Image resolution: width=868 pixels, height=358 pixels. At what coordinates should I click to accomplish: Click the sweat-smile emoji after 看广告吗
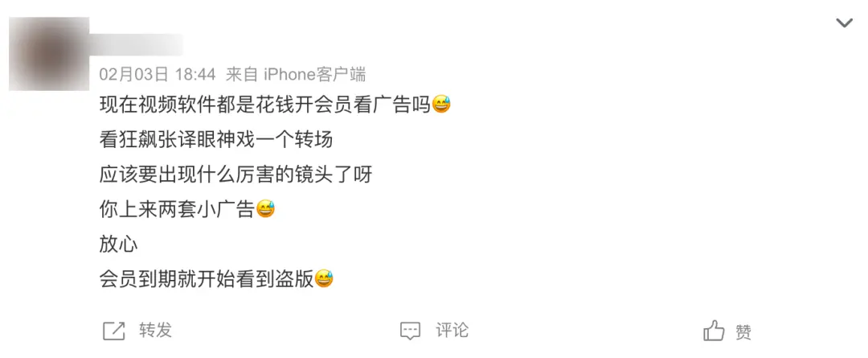pyautogui.click(x=441, y=105)
